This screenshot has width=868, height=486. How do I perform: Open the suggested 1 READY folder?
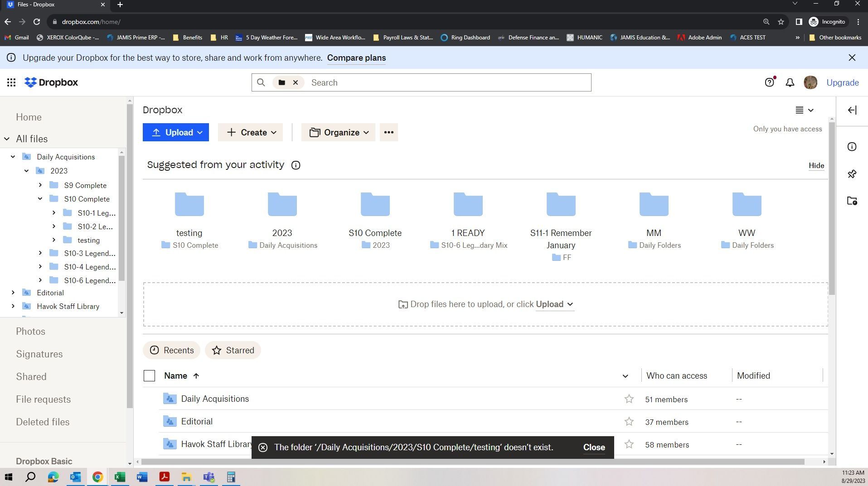coord(468,220)
